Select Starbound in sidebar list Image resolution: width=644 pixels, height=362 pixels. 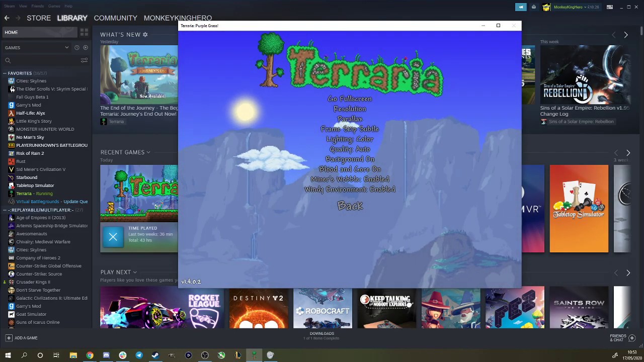(x=26, y=177)
